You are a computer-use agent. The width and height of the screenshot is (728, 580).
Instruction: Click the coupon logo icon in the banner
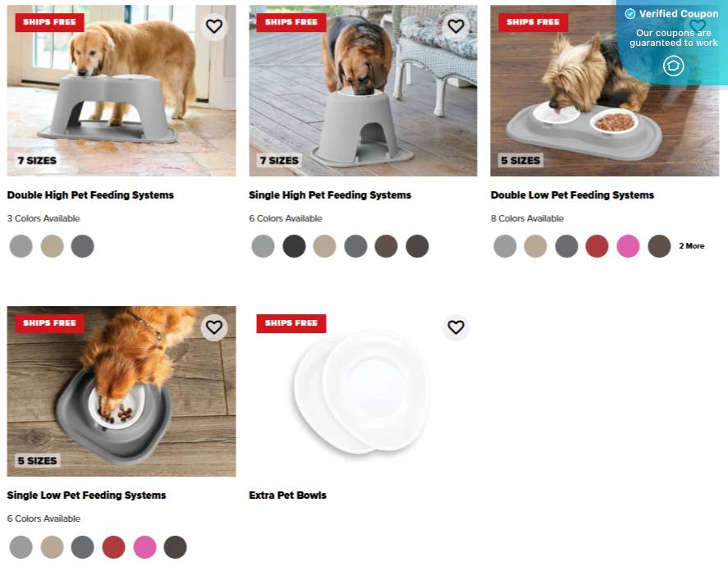[673, 66]
